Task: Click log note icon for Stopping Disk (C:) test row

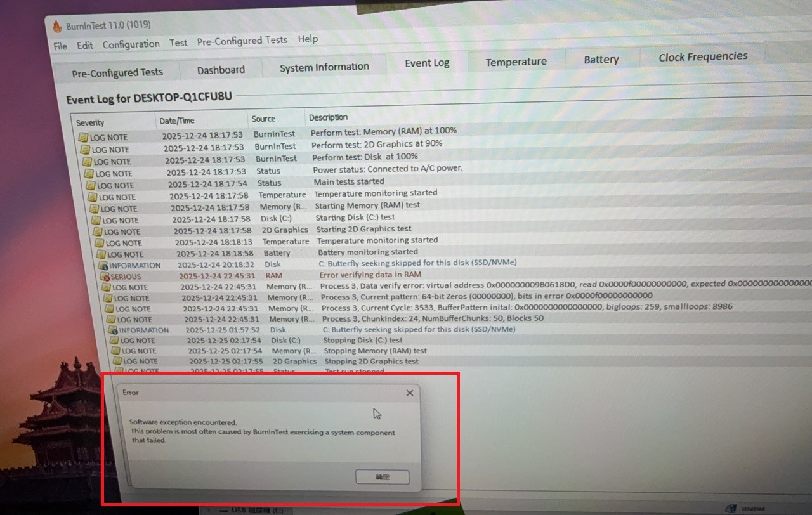Action: click(x=115, y=341)
